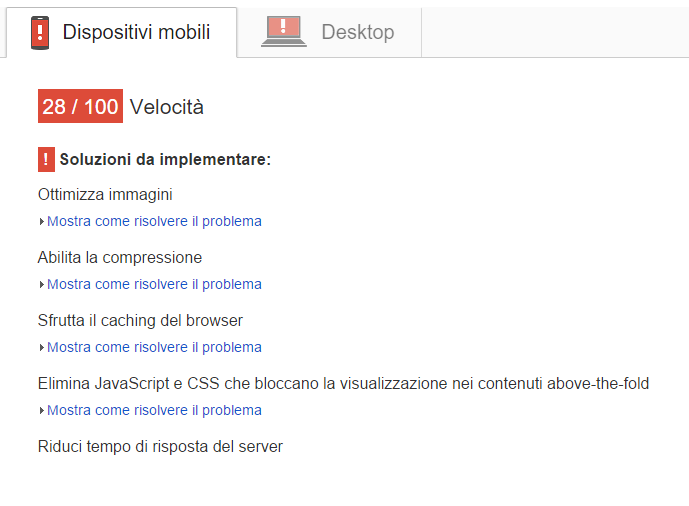Select 'Riduci tempo di risposta del server' text

point(160,447)
